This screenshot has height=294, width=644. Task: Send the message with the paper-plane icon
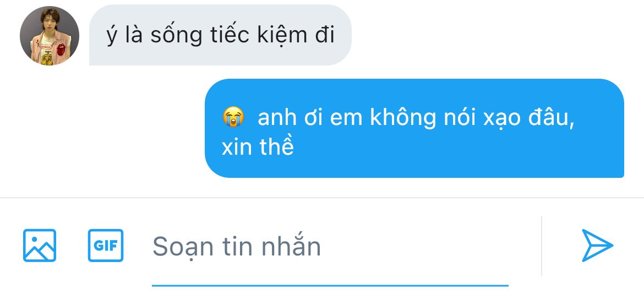tap(597, 246)
